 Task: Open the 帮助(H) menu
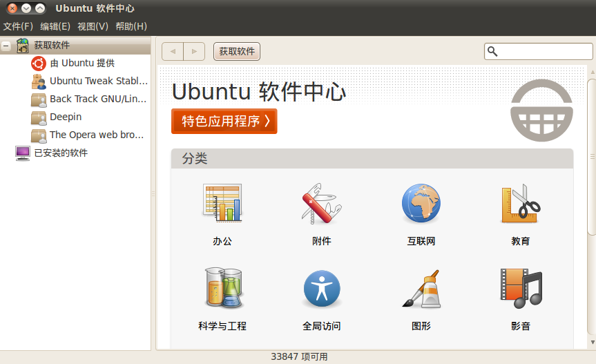[131, 26]
